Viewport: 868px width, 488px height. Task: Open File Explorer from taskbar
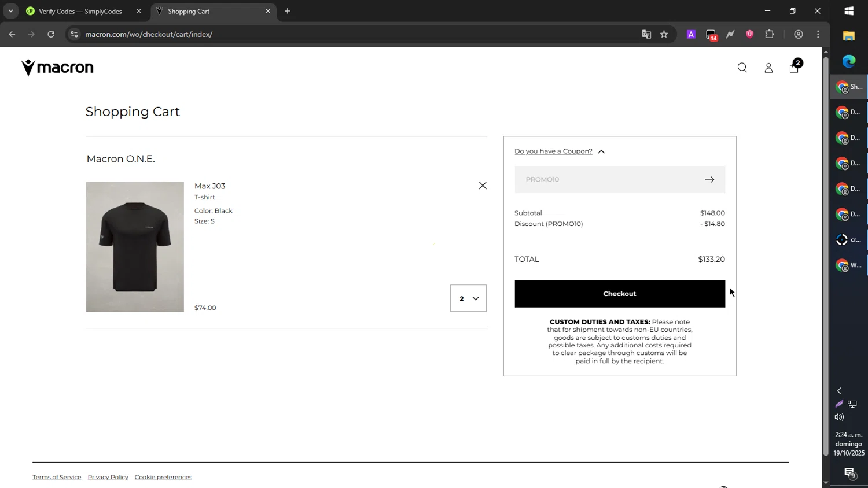click(849, 36)
